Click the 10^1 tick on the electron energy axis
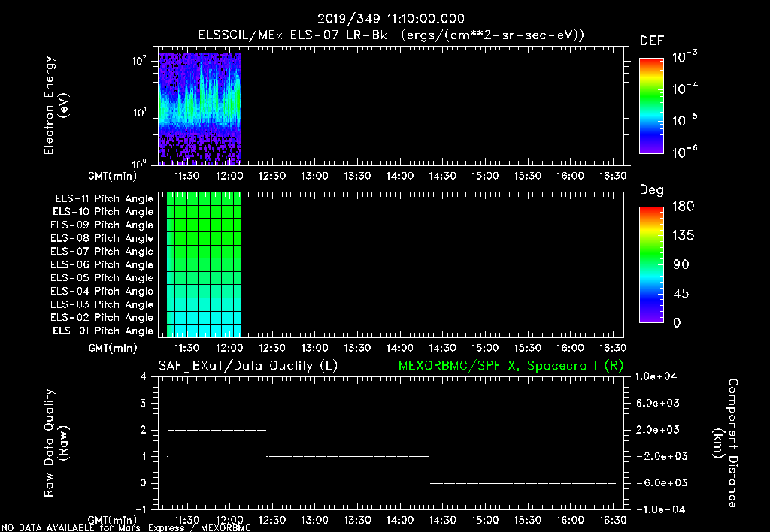This screenshot has height=532, width=770. [139, 113]
